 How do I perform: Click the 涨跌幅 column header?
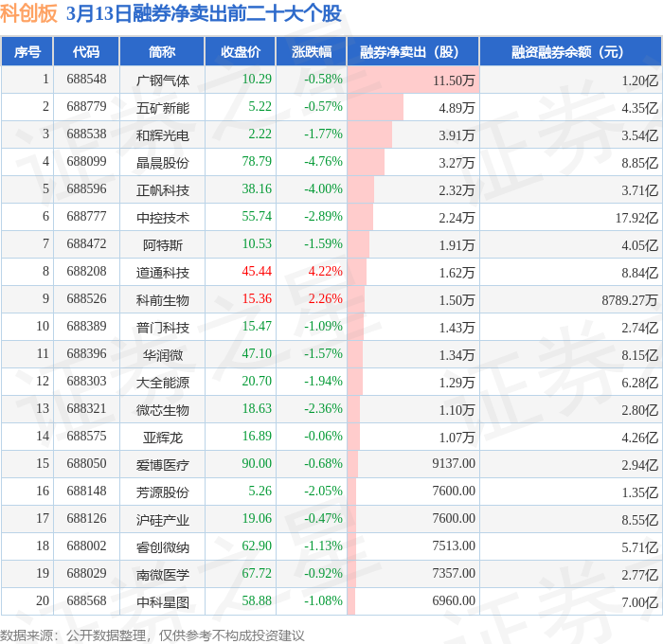coord(312,51)
